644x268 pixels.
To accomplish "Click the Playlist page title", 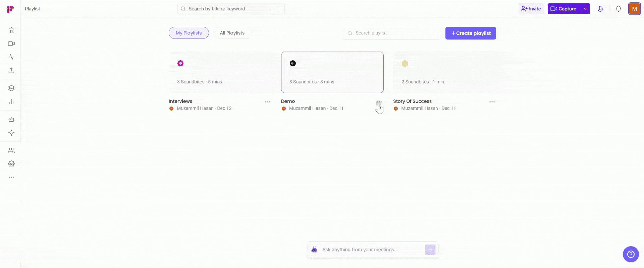I will (x=32, y=9).
